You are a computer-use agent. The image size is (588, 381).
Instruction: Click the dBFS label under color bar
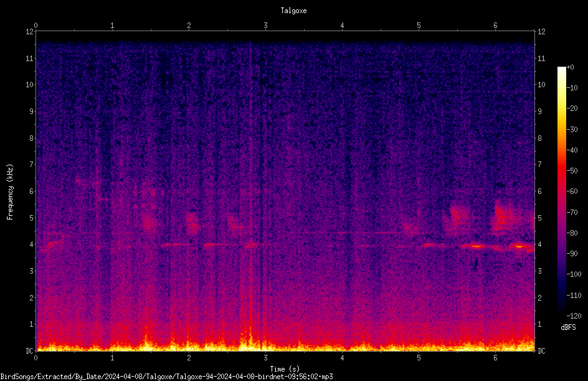point(568,327)
